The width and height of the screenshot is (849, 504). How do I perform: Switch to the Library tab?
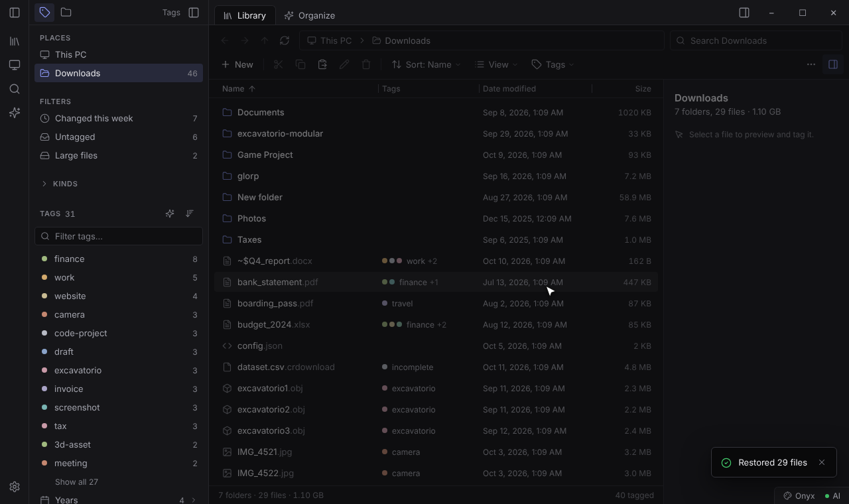point(245,15)
